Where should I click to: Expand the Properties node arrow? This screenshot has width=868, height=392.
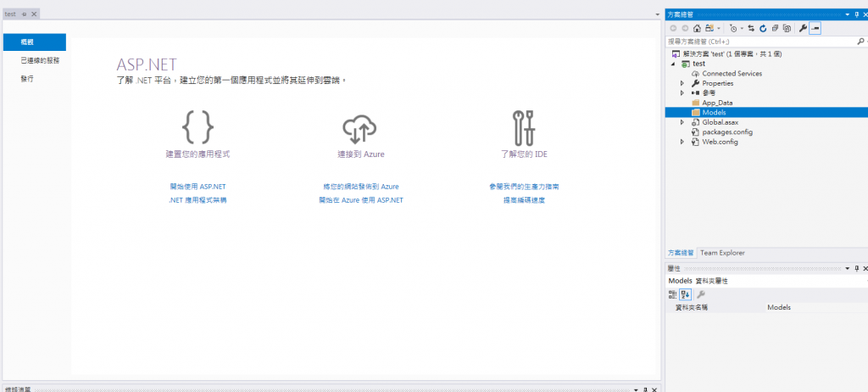[x=683, y=83]
